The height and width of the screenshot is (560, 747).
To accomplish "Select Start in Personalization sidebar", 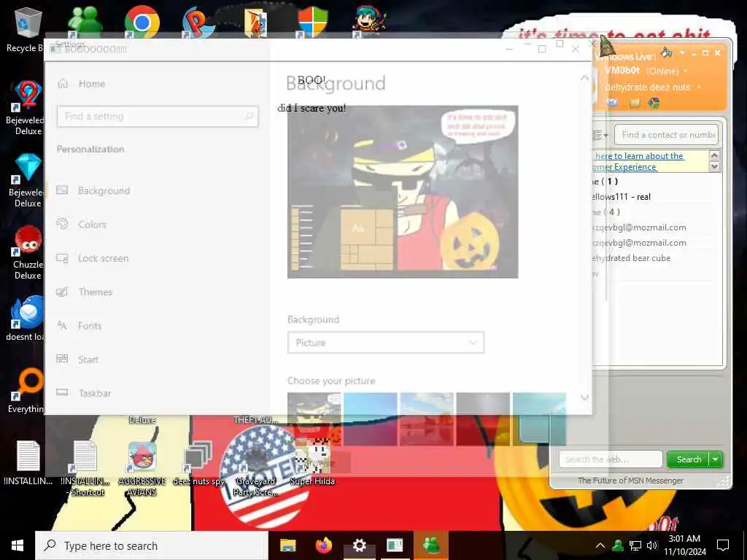I will tap(158, 359).
